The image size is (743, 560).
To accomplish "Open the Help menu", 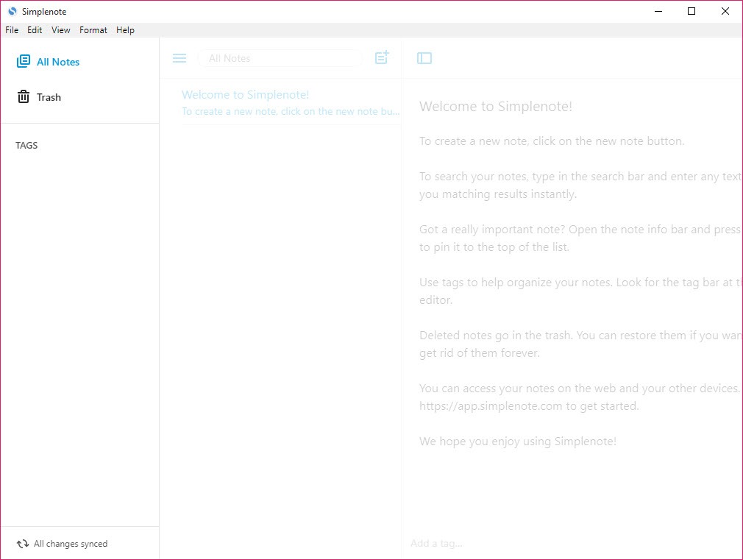I will pos(125,30).
